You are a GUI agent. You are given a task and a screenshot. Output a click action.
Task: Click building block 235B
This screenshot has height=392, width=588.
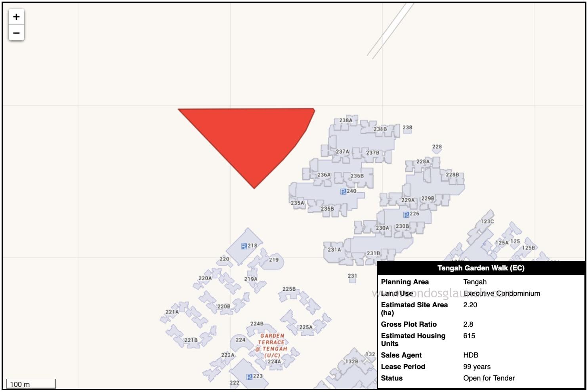[327, 209]
